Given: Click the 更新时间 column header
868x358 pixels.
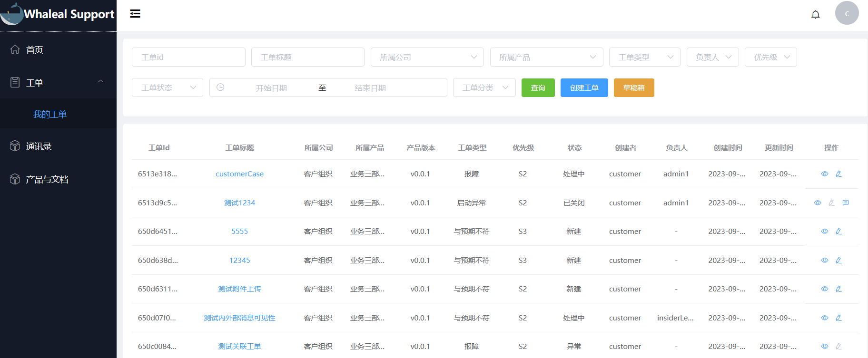Looking at the screenshot, I should point(779,148).
